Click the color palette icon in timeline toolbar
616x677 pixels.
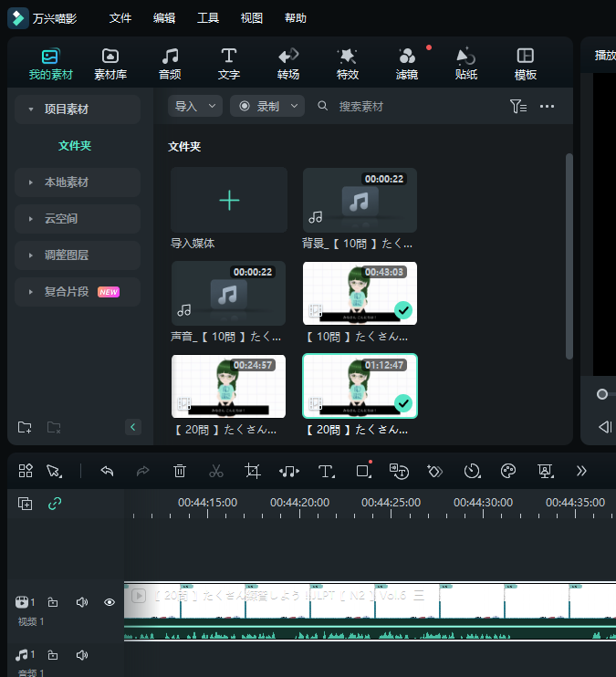(x=508, y=471)
